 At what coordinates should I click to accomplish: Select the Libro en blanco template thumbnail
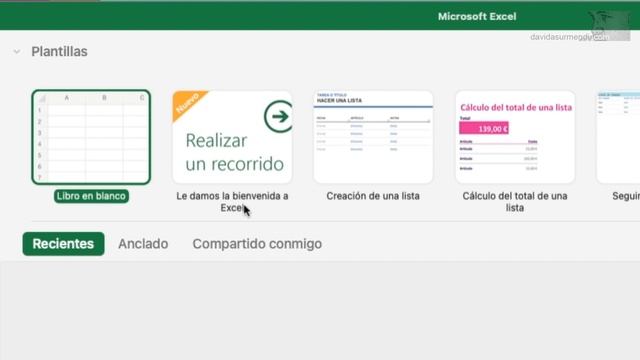(x=91, y=137)
